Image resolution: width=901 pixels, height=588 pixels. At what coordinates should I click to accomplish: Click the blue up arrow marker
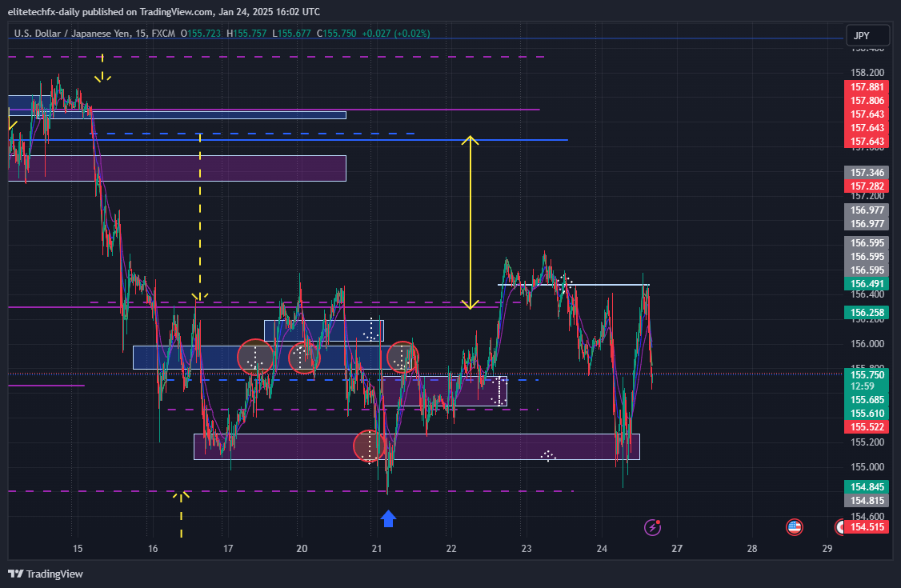point(388,518)
